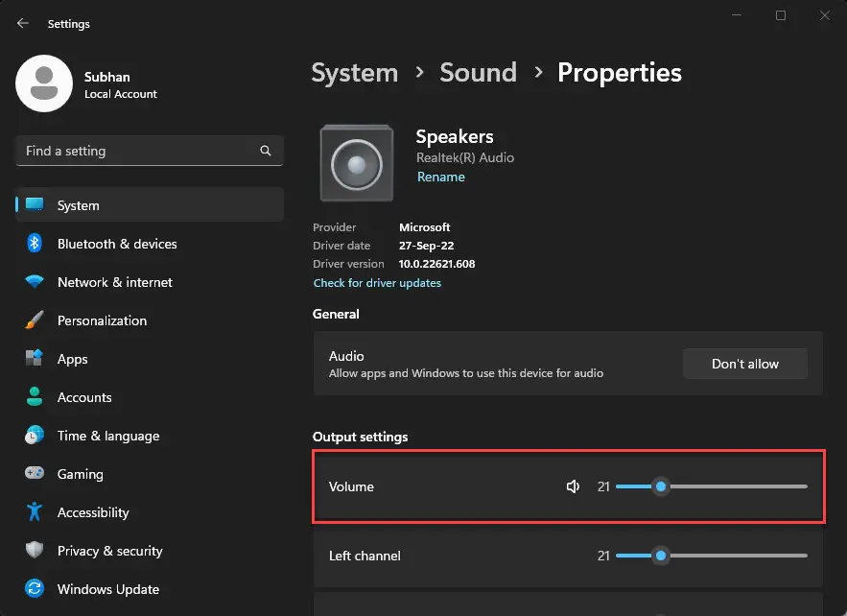The height and width of the screenshot is (616, 847).
Task: Open Network & internet settings
Action: (x=114, y=281)
